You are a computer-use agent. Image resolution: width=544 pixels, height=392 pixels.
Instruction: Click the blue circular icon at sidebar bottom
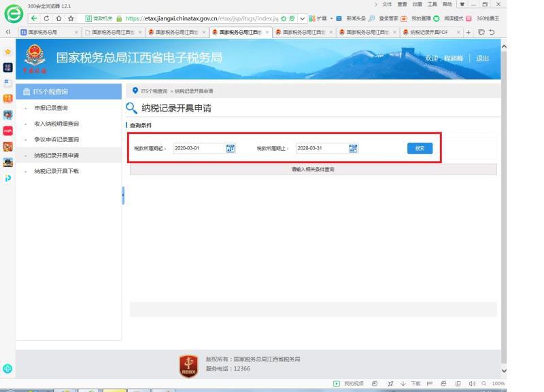pos(7,368)
